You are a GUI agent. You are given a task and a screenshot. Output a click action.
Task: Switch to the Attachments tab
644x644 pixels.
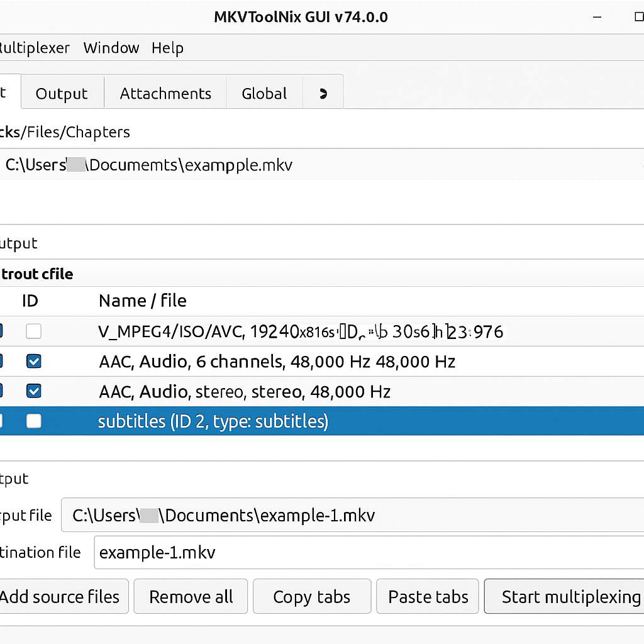coord(165,94)
